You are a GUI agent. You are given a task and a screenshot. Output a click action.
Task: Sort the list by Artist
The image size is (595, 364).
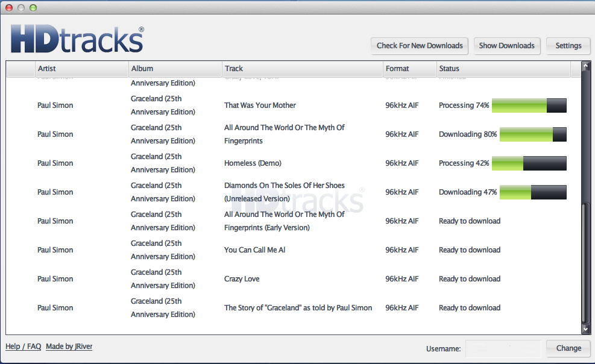point(81,68)
